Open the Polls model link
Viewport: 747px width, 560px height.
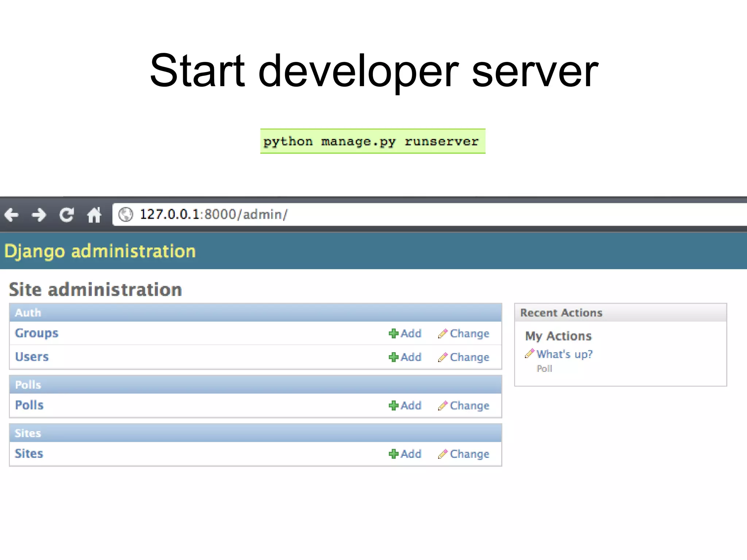pyautogui.click(x=29, y=405)
